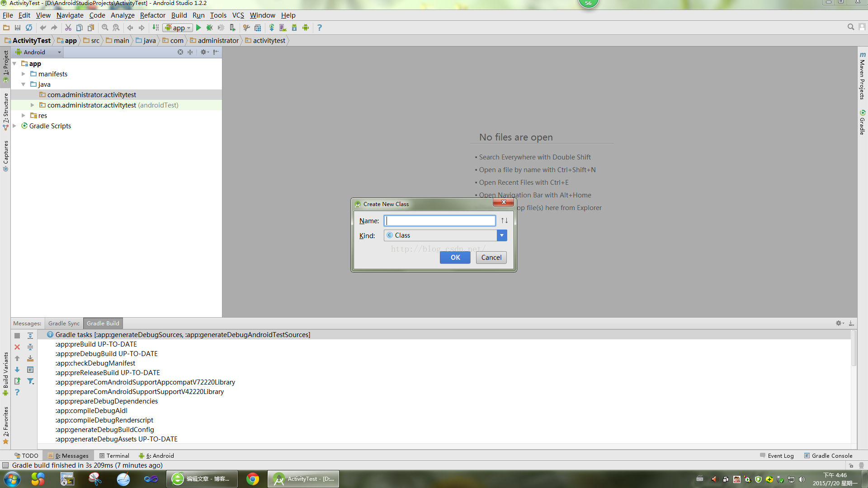Toggle the 2: Favorites tool window

pyautogui.click(x=5, y=425)
